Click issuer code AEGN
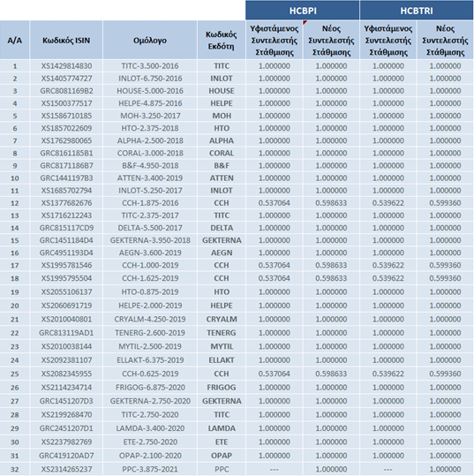474x476 pixels. click(222, 253)
